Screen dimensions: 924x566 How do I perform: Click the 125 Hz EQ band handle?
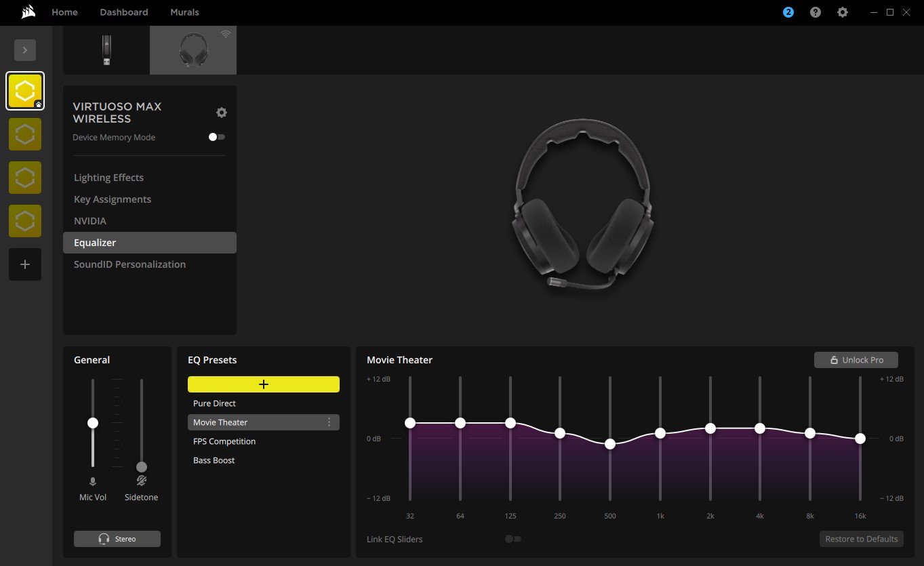(510, 423)
